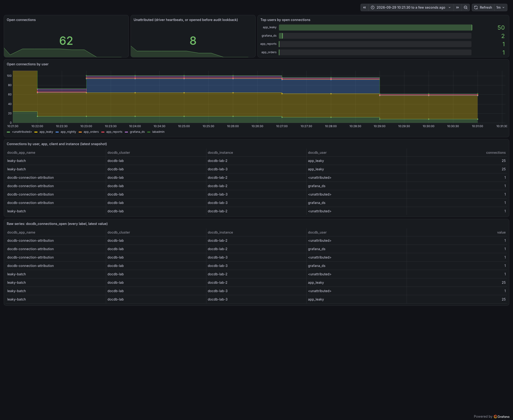The width and height of the screenshot is (513, 420).
Task: Expand the 1m refresh interval dropdown
Action: point(500,7)
